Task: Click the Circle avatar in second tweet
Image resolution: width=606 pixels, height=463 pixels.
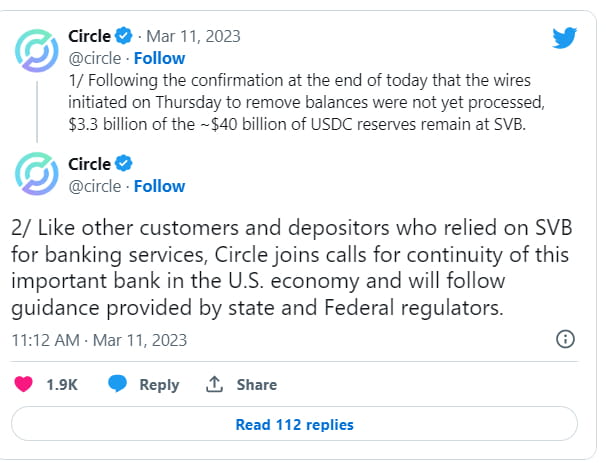Action: (39, 173)
